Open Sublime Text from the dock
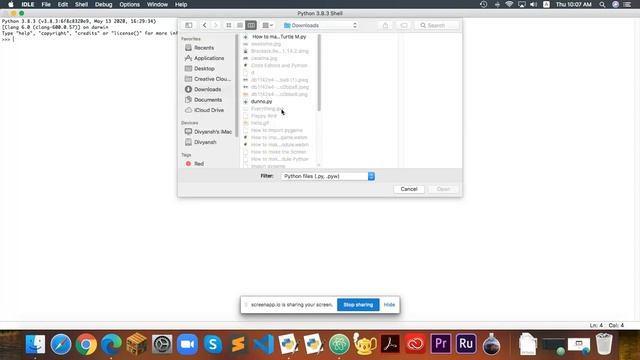The width and height of the screenshot is (640, 360). coord(238,344)
